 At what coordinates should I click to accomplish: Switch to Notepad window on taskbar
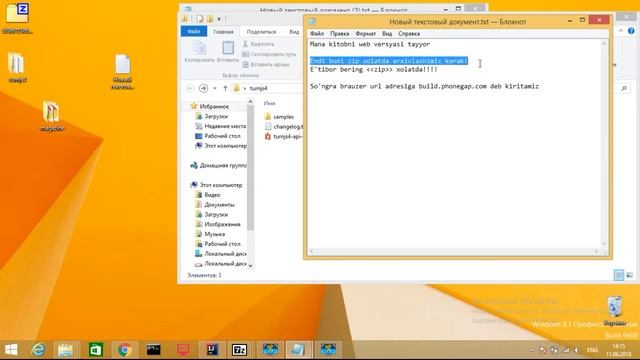point(298,350)
